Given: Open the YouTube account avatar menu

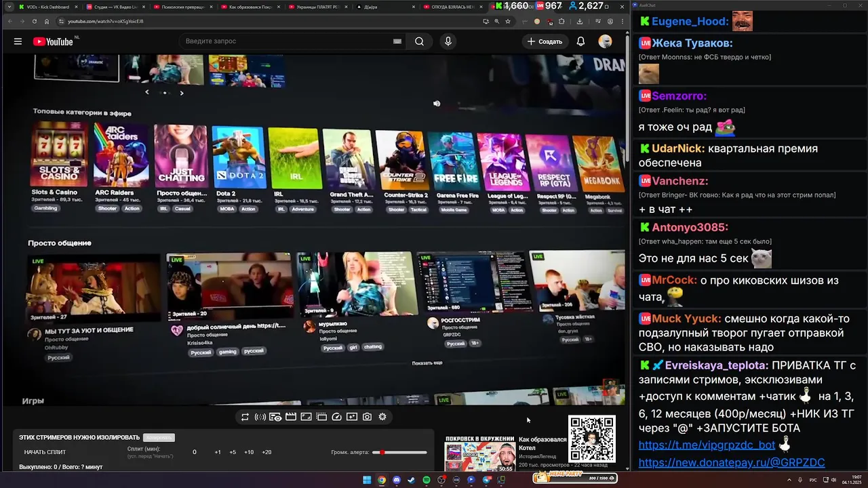Looking at the screenshot, I should [x=605, y=41].
